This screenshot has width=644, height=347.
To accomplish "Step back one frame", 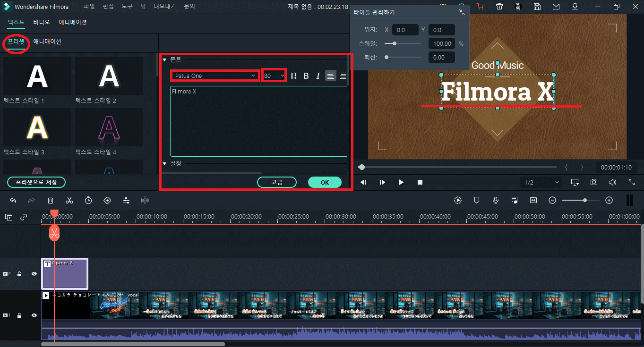I will [363, 182].
